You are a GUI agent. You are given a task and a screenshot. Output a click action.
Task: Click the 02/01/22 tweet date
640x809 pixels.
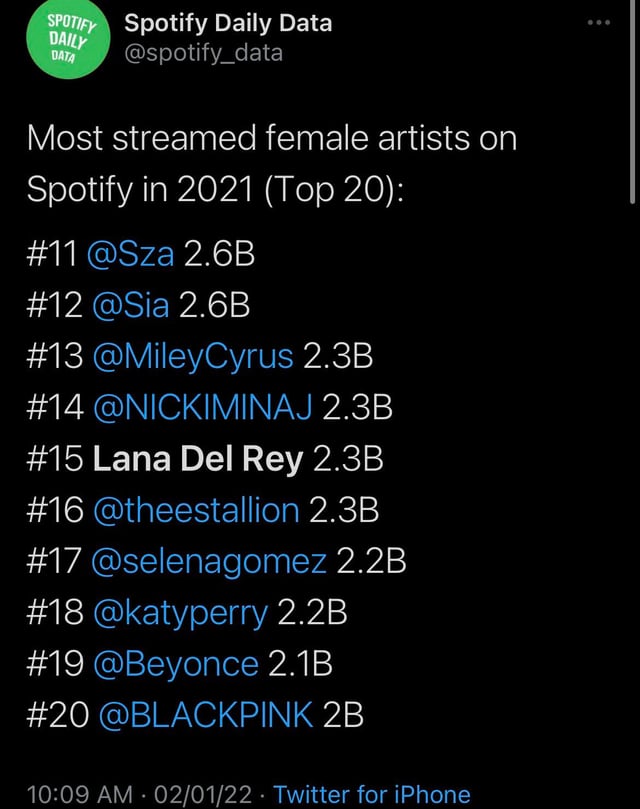[203, 795]
